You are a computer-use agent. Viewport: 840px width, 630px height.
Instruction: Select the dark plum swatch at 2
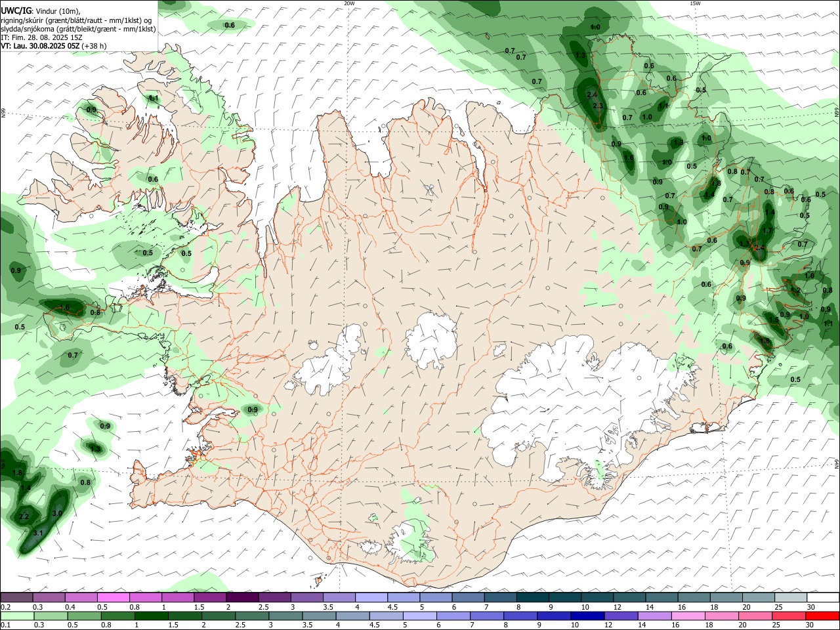point(242,598)
